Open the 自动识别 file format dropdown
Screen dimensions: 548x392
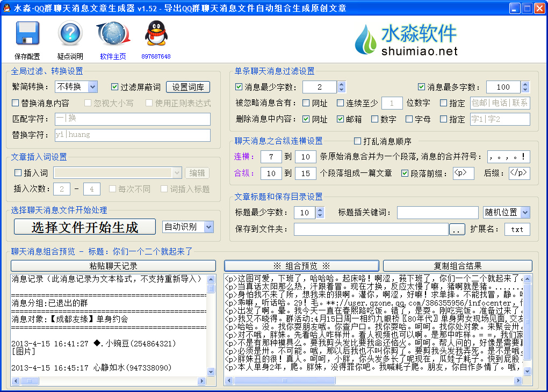208,227
